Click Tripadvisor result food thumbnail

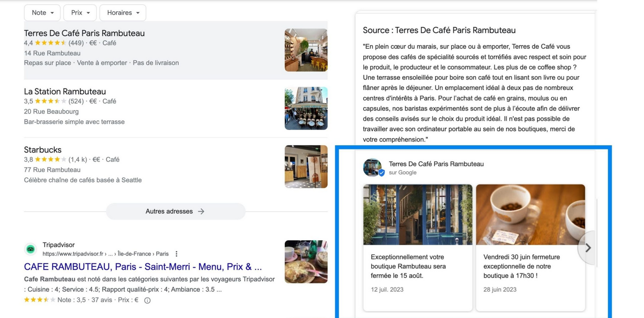(x=306, y=261)
